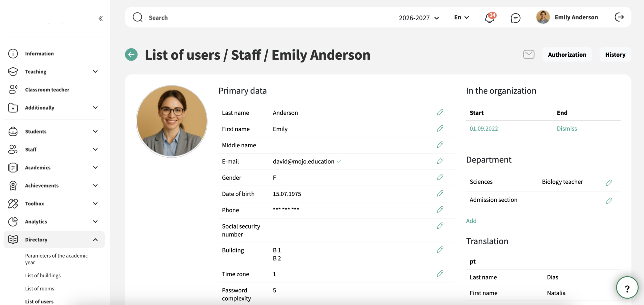Click the envelope mail icon
This screenshot has height=305, width=644.
coord(529,54)
